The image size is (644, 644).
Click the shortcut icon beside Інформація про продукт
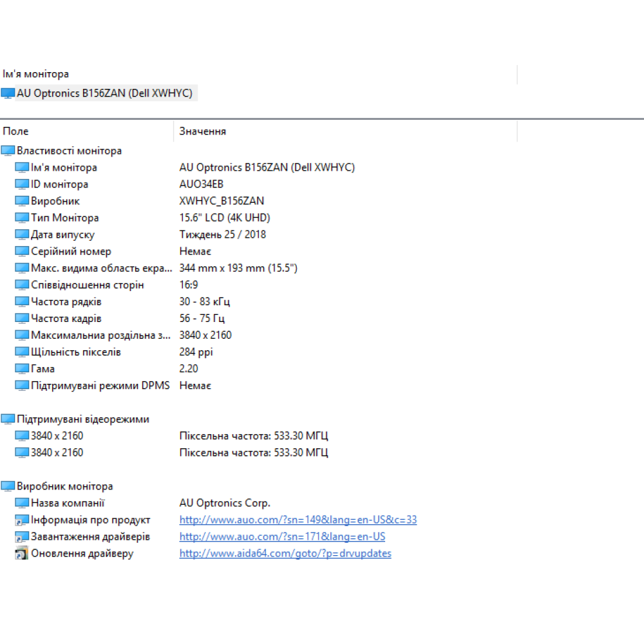tap(22, 520)
